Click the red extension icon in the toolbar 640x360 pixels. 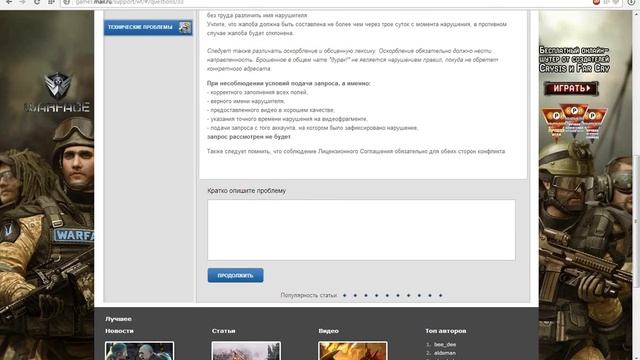(x=596, y=2)
